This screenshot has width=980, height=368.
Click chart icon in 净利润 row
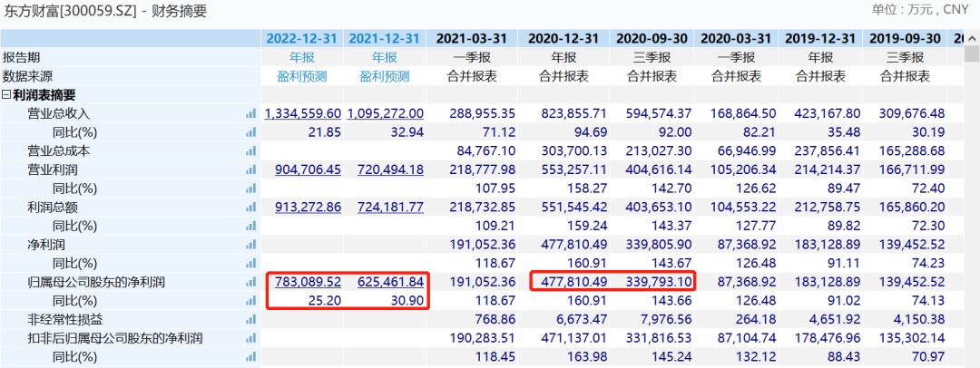coord(250,245)
